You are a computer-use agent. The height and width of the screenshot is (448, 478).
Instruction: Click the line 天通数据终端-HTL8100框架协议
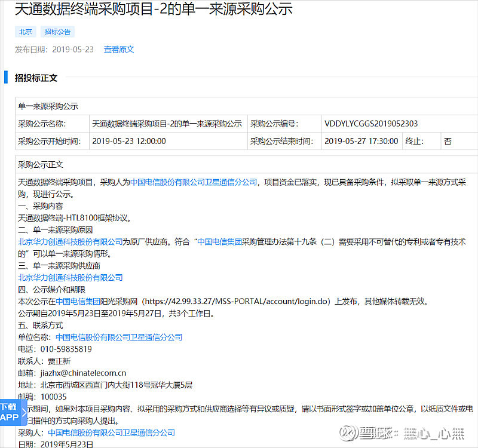(x=75, y=218)
